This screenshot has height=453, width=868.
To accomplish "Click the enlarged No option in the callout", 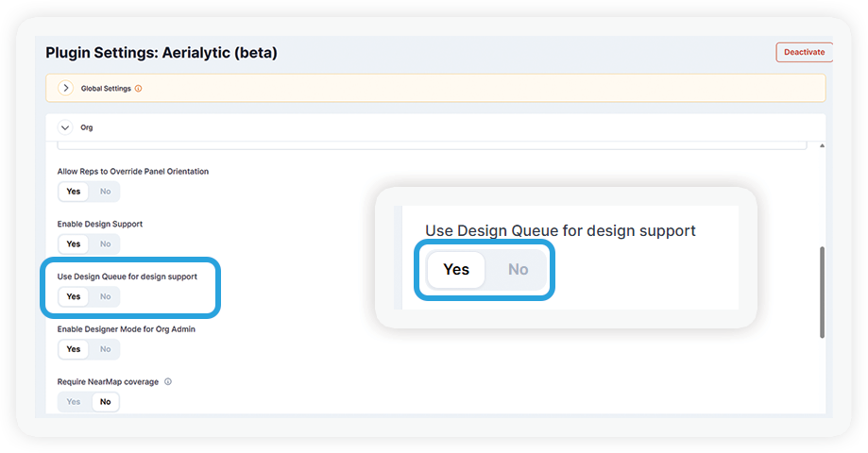I will 519,269.
